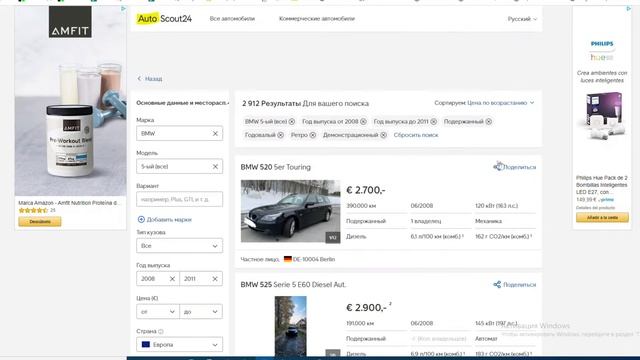Remove the Подержанный filter chip

click(489, 122)
